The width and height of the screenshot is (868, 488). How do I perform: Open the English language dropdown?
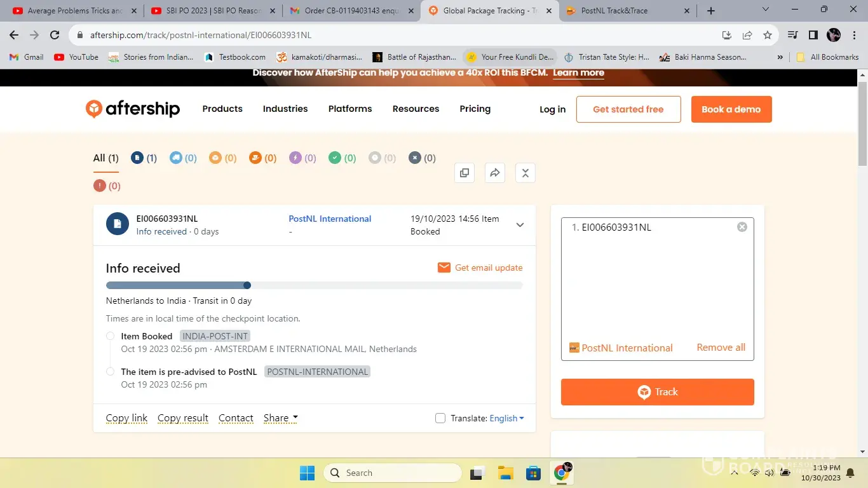pyautogui.click(x=506, y=418)
